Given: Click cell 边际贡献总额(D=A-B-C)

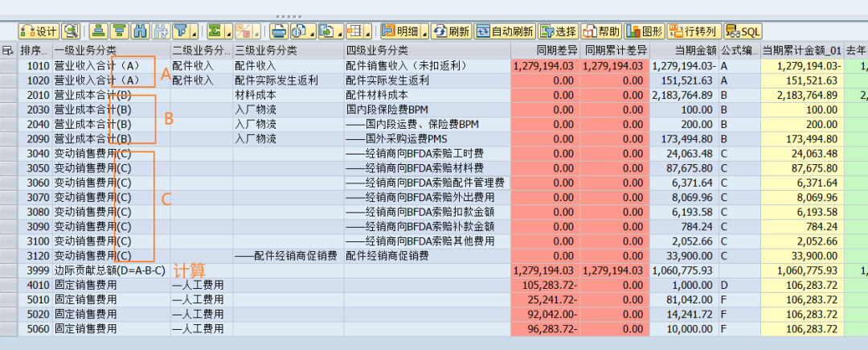Looking at the screenshot, I should point(111,271).
